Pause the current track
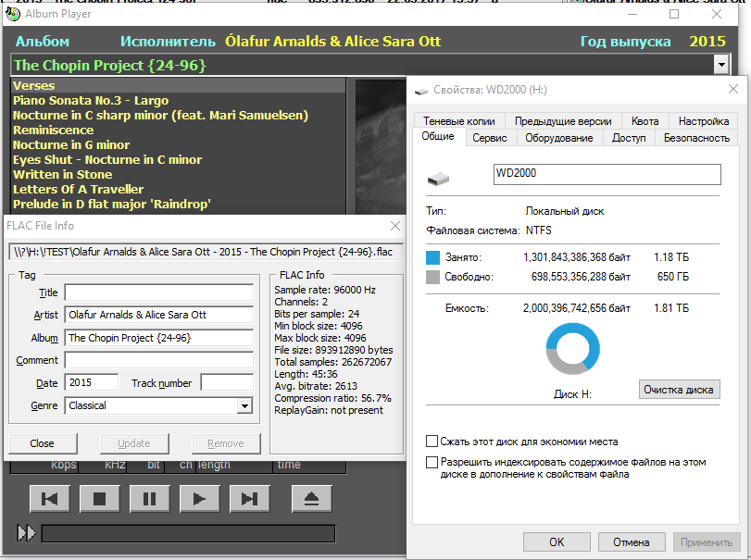The width and height of the screenshot is (751, 560). (149, 499)
